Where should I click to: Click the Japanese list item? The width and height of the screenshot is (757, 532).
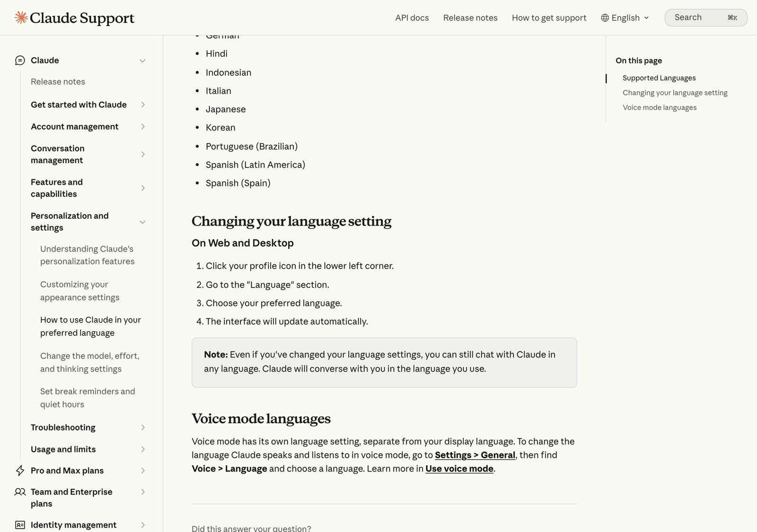coord(226,109)
